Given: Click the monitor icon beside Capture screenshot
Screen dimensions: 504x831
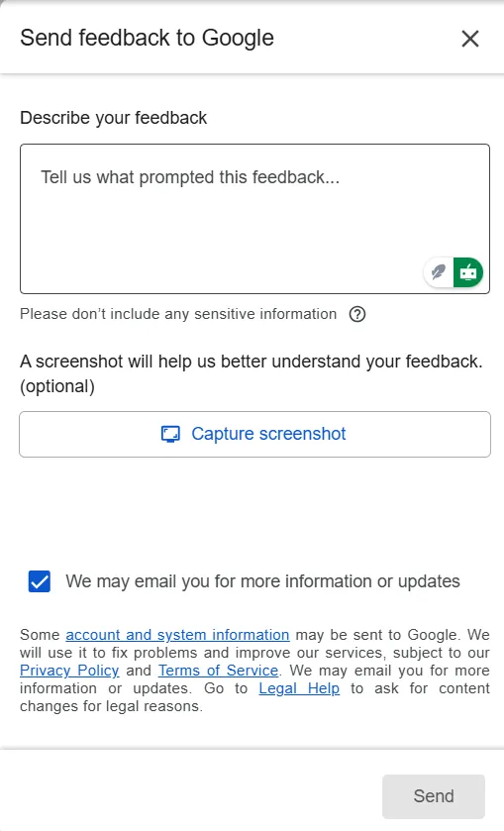Looking at the screenshot, I should 170,434.
